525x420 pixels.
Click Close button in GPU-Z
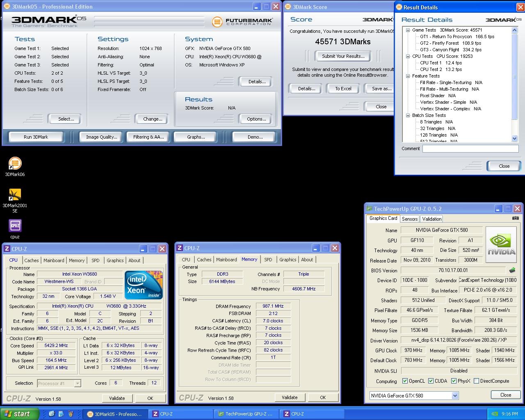click(506, 395)
